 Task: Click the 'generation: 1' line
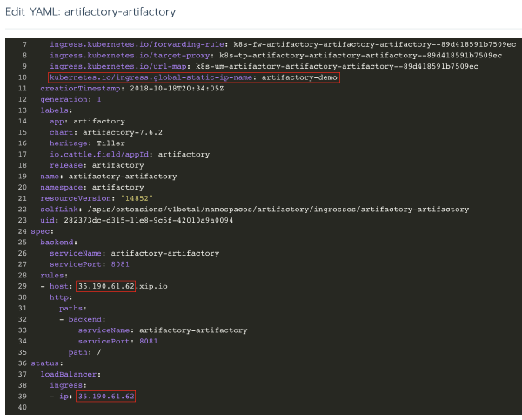point(70,99)
